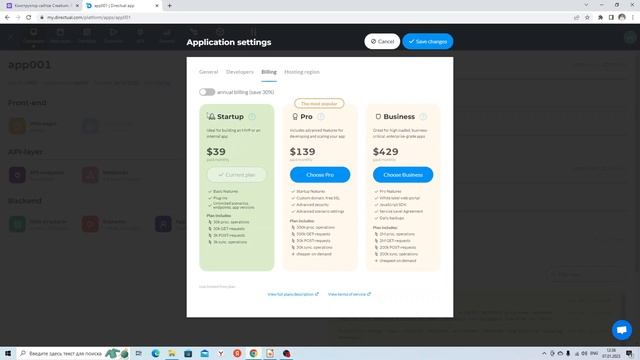Open Task View on the taskbar
The width and height of the screenshot is (640, 360).
tap(139, 353)
